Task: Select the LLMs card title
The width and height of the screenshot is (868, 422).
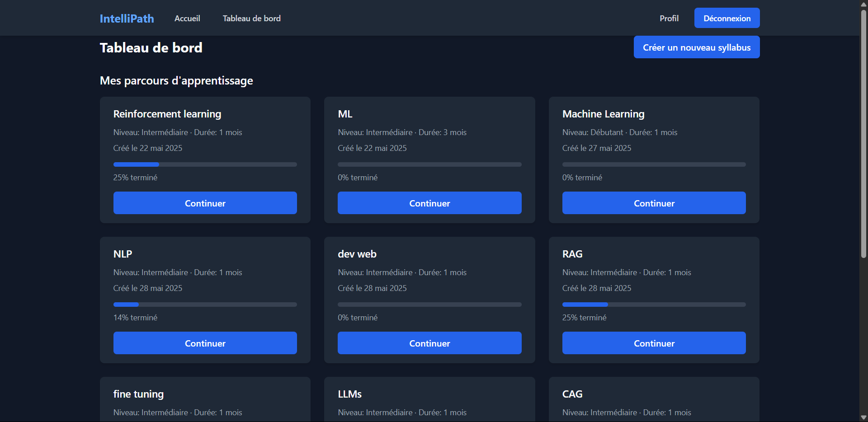Action: (349, 394)
